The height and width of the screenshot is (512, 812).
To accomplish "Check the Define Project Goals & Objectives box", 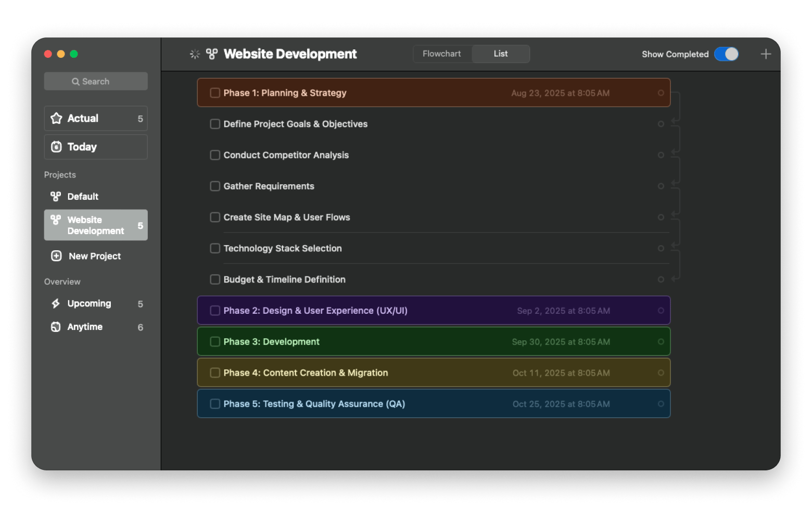I will tap(215, 124).
